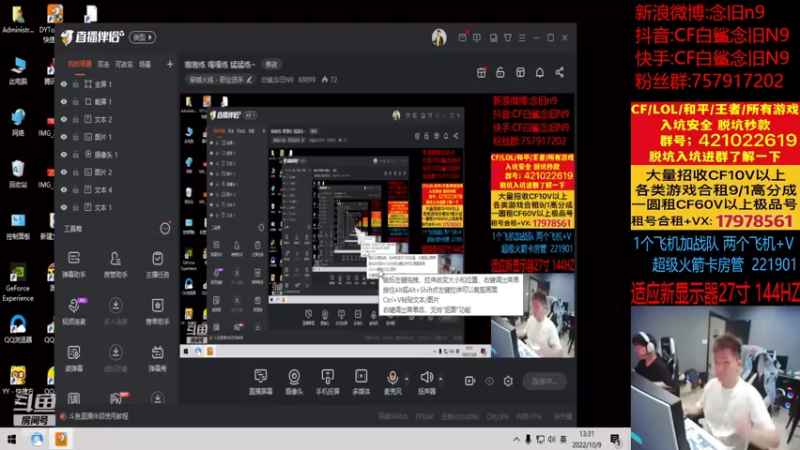Screen dimensions: 800x450
Task: Switch to the 双击 scene tab
Action: click(x=104, y=64)
